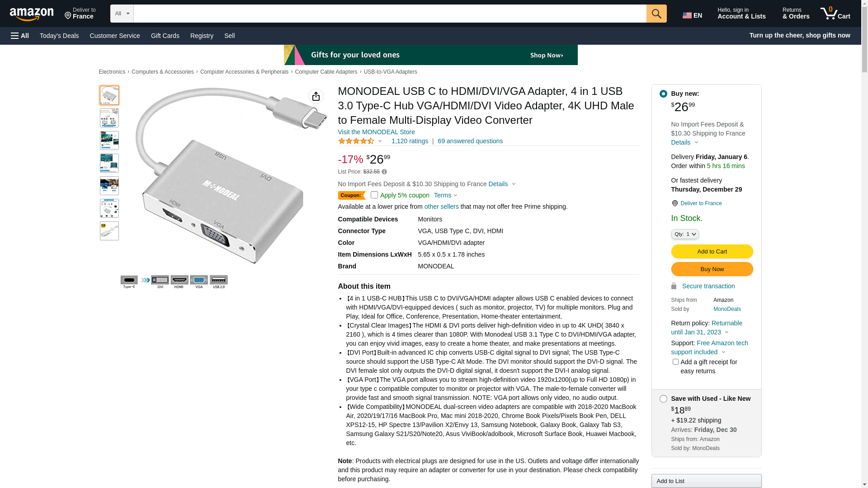Tick the Apply 5% coupon checkbox
868x488 pixels.
(x=374, y=195)
